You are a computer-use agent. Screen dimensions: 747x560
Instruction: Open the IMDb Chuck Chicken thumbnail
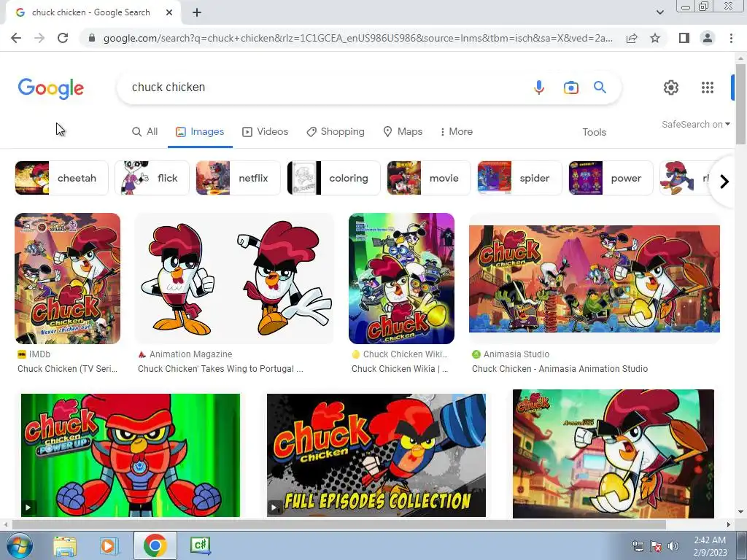tap(68, 279)
